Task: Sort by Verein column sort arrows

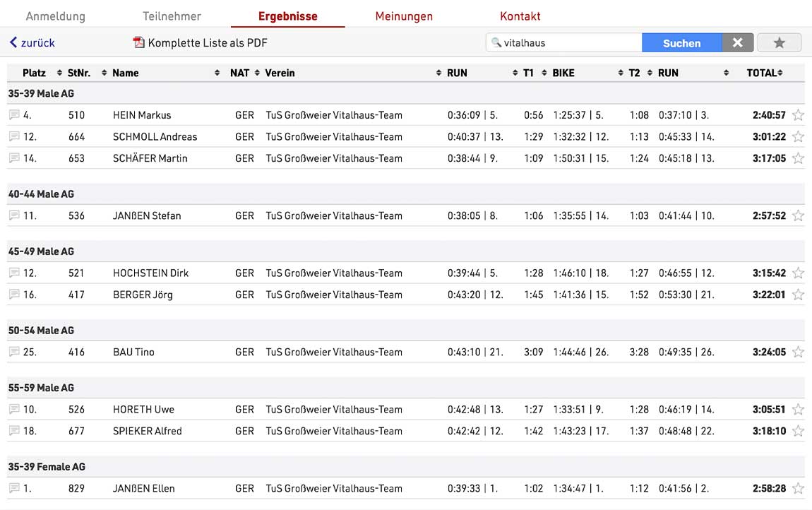Action: (x=438, y=73)
